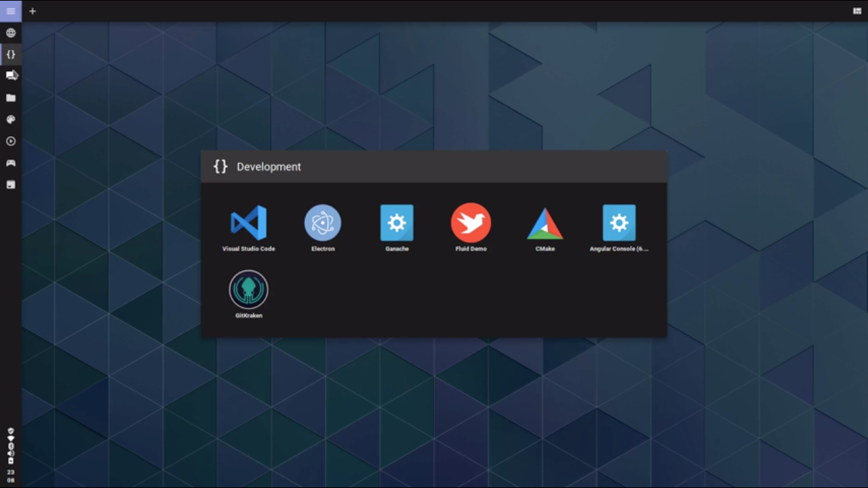Toggle the layout view icon at top-right
The height and width of the screenshot is (488, 868).
[857, 11]
